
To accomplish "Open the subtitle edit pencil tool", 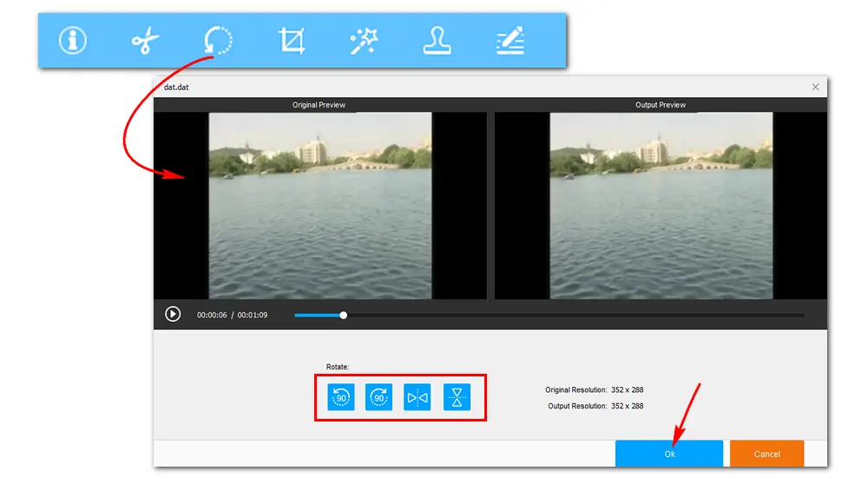I will click(510, 41).
